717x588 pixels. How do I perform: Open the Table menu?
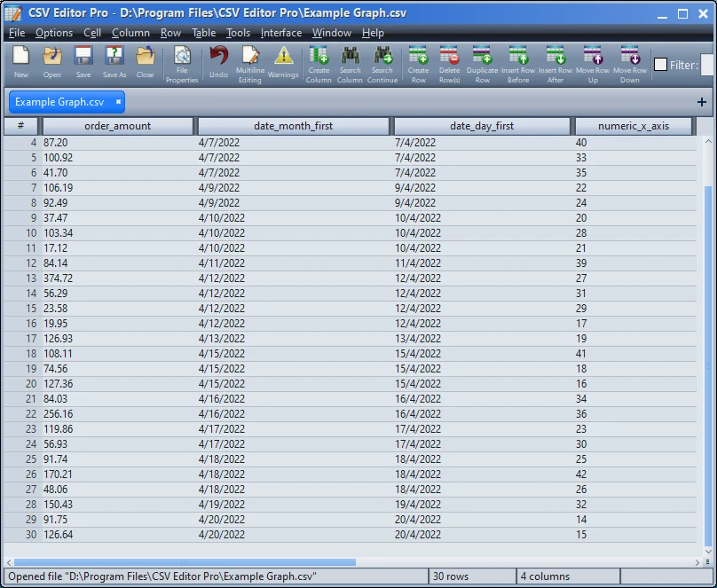pyautogui.click(x=203, y=33)
